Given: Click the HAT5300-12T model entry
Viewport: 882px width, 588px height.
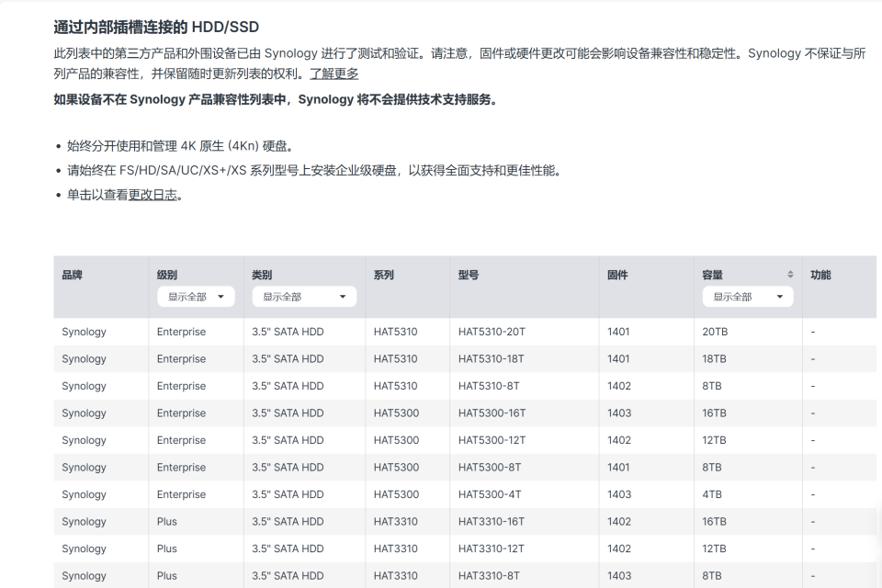Looking at the screenshot, I should [492, 440].
